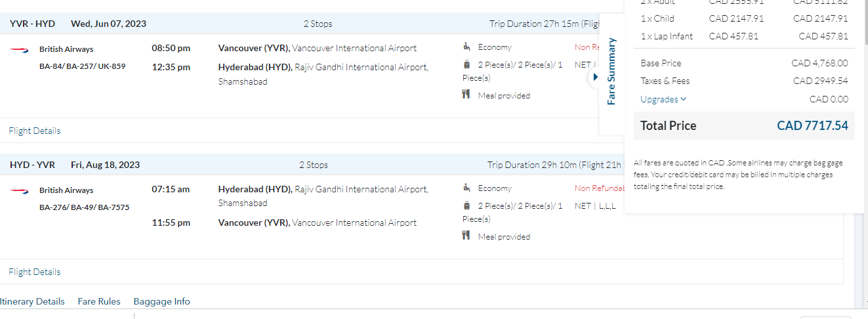868x319 pixels.
Task: Click baggage icon on YVR-HYD flight
Action: point(466,65)
